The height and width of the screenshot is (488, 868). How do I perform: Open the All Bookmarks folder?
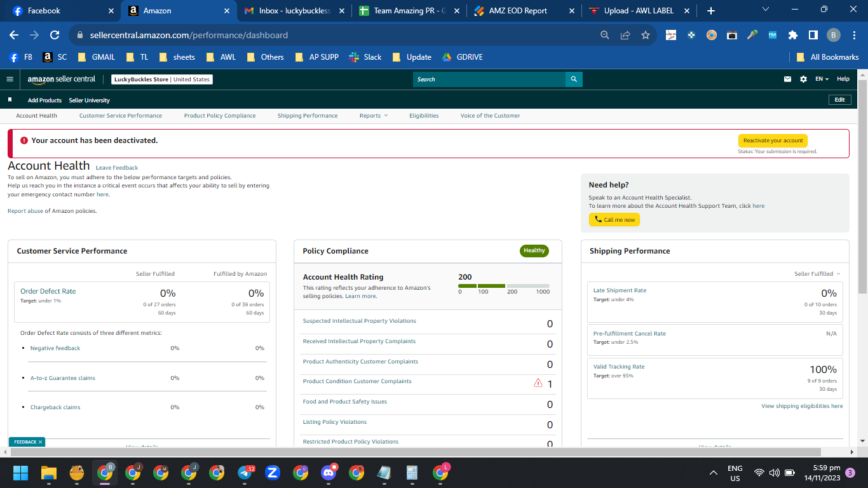coord(827,57)
